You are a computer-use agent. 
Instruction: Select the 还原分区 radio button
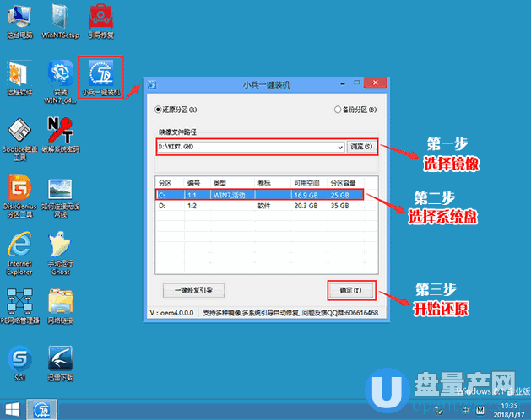[x=159, y=110]
